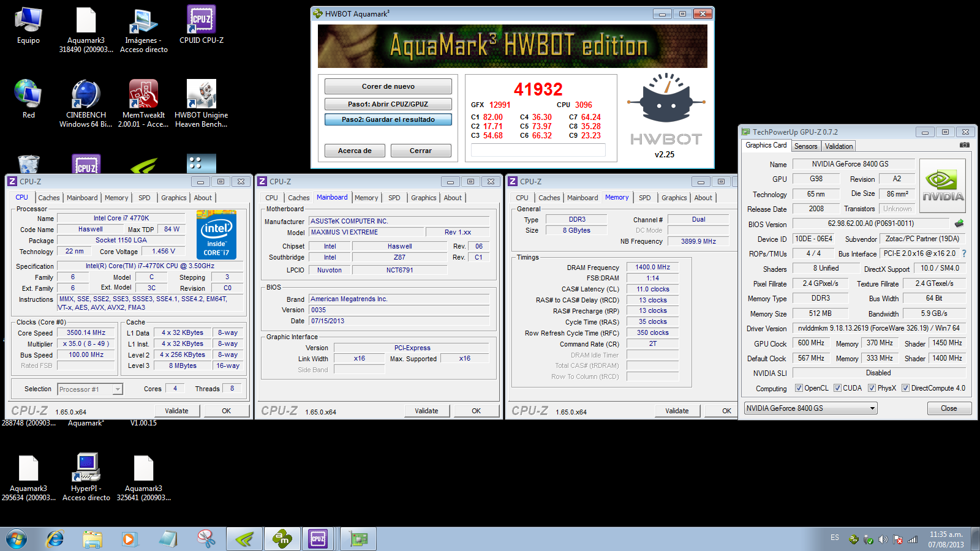
Task: Launch CPUID CPU-Z desktop shortcut
Action: [202, 25]
